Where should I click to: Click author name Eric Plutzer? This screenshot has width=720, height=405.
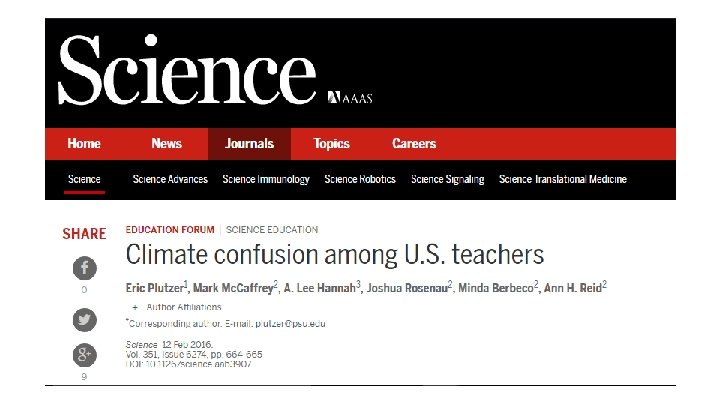(x=155, y=288)
